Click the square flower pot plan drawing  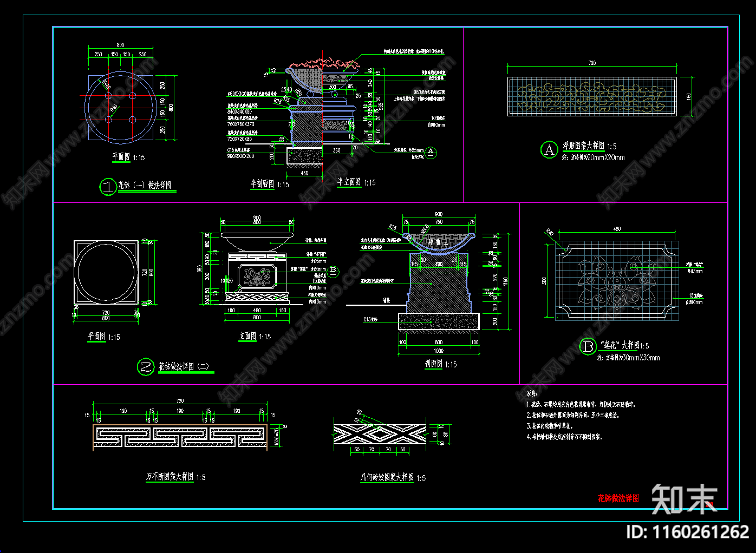pyautogui.click(x=106, y=272)
